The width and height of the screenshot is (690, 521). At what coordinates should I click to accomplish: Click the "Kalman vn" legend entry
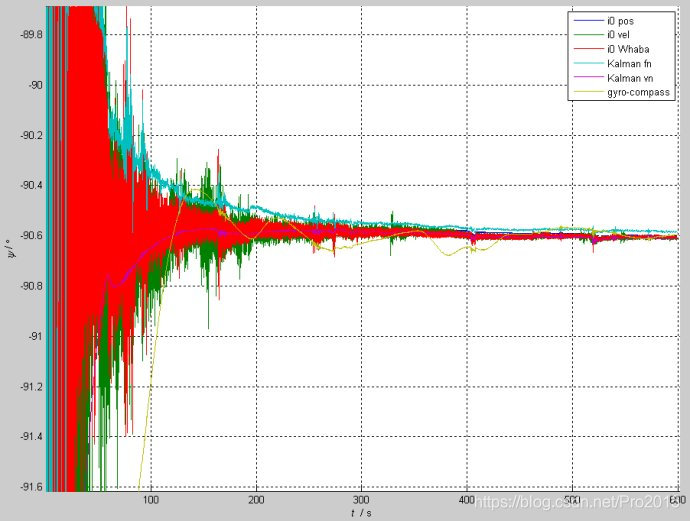point(630,78)
